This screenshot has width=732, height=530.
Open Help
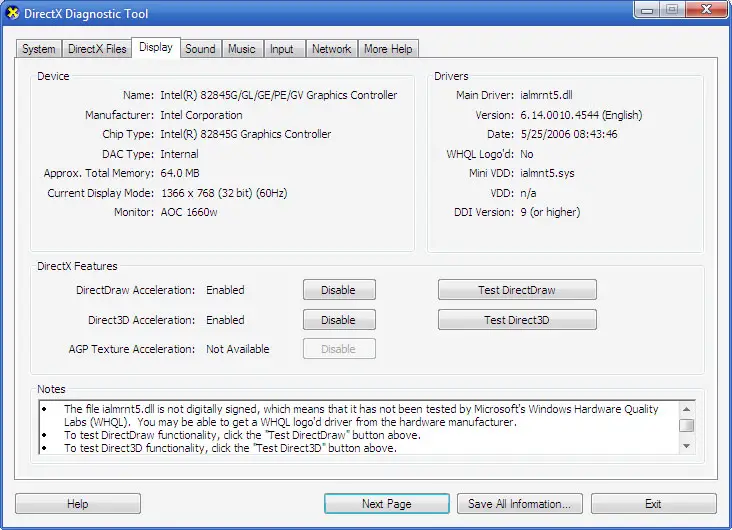[77, 504]
